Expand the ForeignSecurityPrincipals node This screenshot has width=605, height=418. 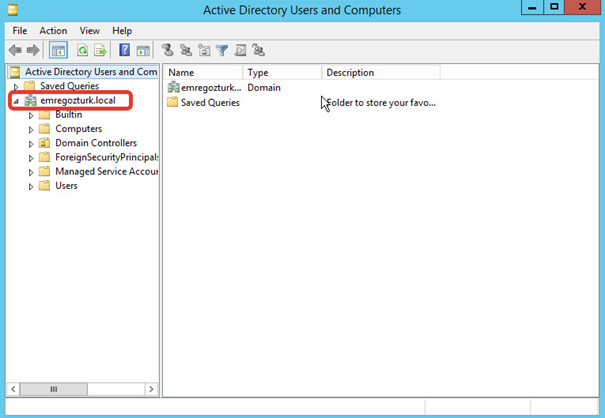coord(31,158)
